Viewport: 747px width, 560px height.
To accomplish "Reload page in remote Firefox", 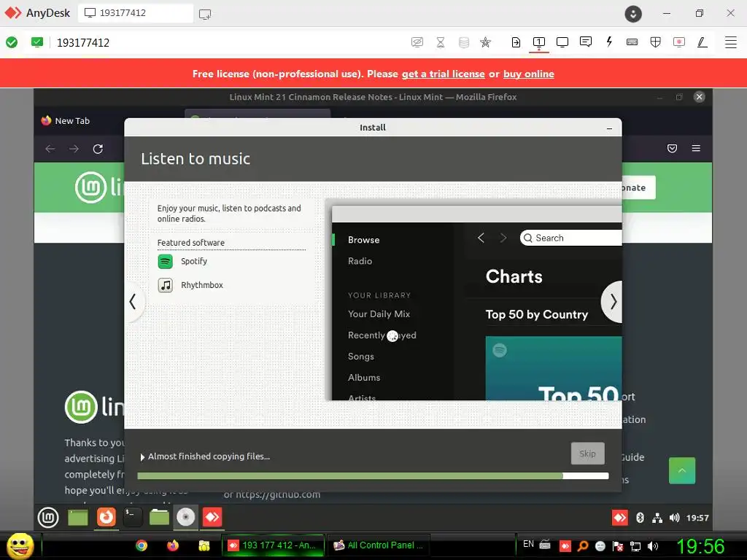I will [98, 149].
